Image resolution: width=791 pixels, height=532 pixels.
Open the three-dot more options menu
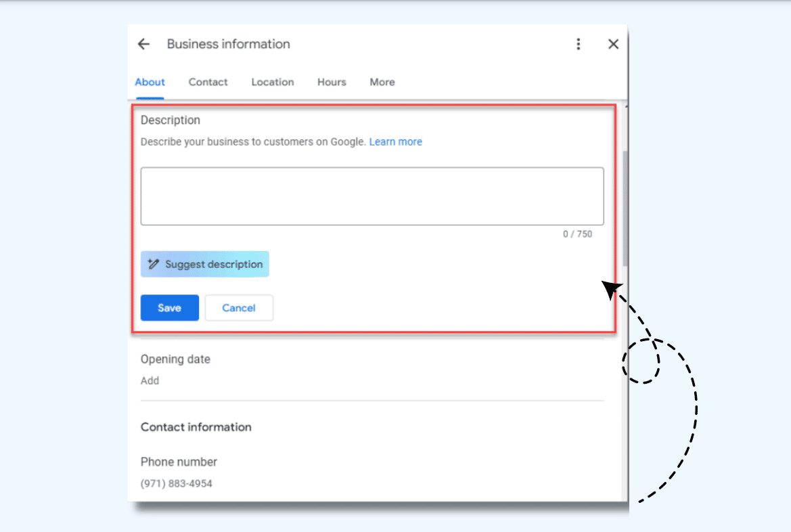pos(578,44)
